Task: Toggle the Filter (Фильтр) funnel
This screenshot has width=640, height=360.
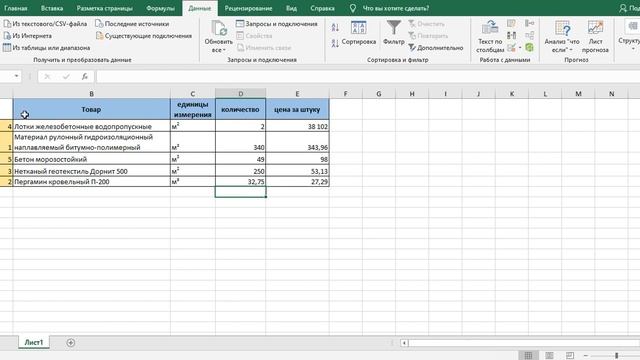Action: pos(393,33)
